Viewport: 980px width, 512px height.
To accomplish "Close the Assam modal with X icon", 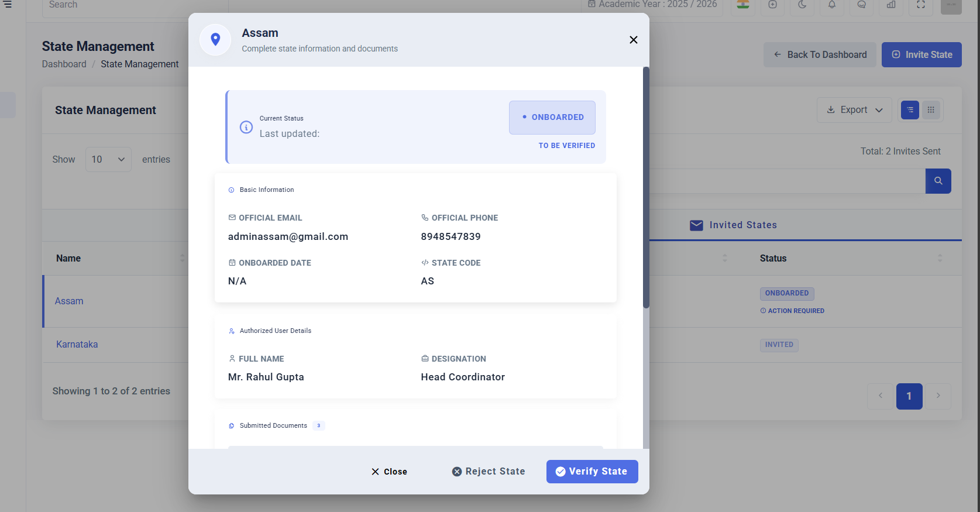I will (x=633, y=40).
